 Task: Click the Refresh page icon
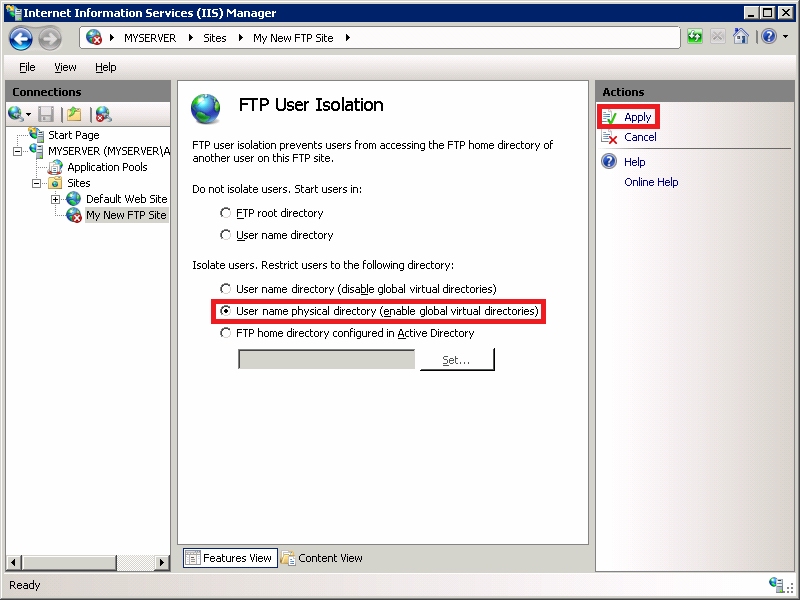694,37
